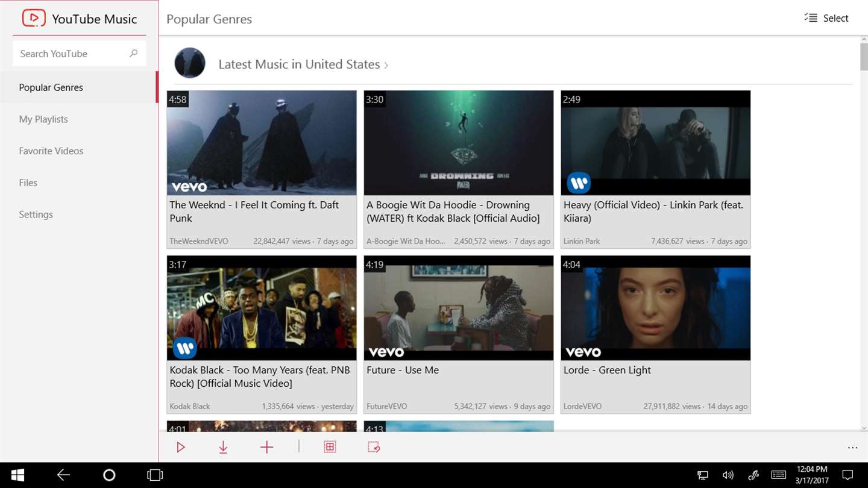Open The Weeknd I Feel It Coming thumbnail
The height and width of the screenshot is (488, 868).
pyautogui.click(x=262, y=143)
